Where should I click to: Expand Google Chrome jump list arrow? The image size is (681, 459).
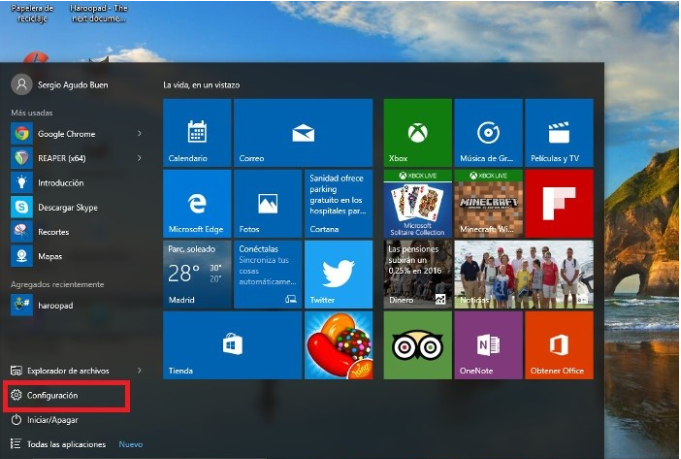(x=139, y=133)
